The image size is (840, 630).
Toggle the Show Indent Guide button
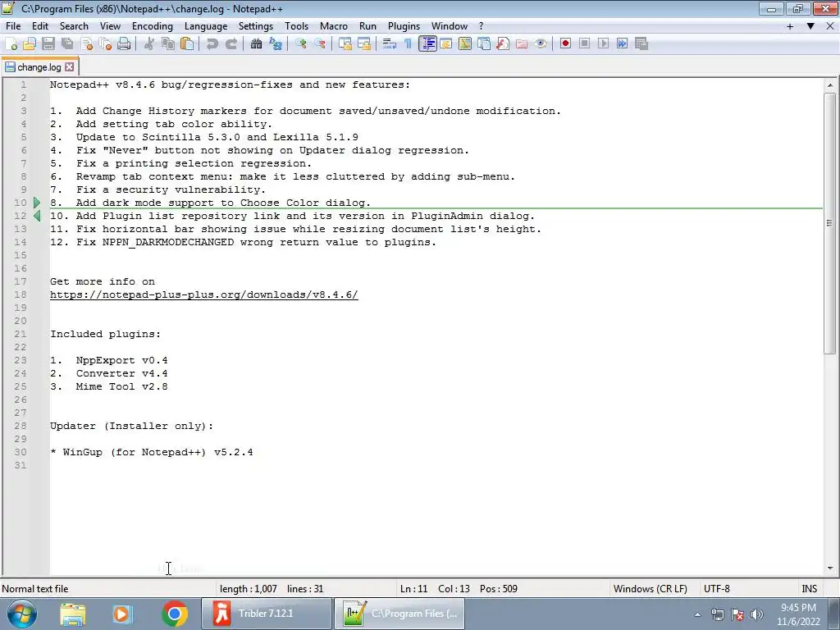coord(427,44)
